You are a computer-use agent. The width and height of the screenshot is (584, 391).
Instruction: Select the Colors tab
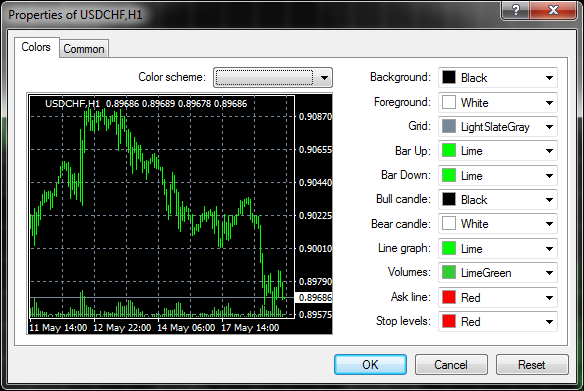(x=36, y=47)
